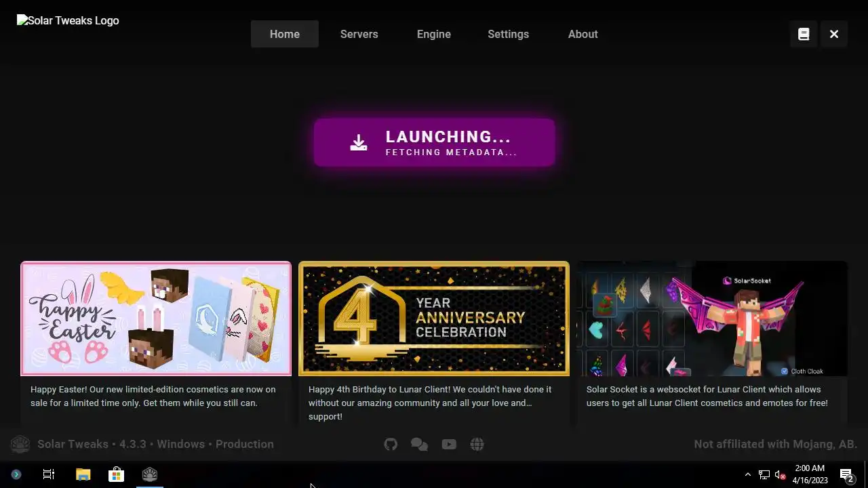Viewport: 868px width, 488px height.
Task: Click the muted volume tray icon
Action: [780, 474]
